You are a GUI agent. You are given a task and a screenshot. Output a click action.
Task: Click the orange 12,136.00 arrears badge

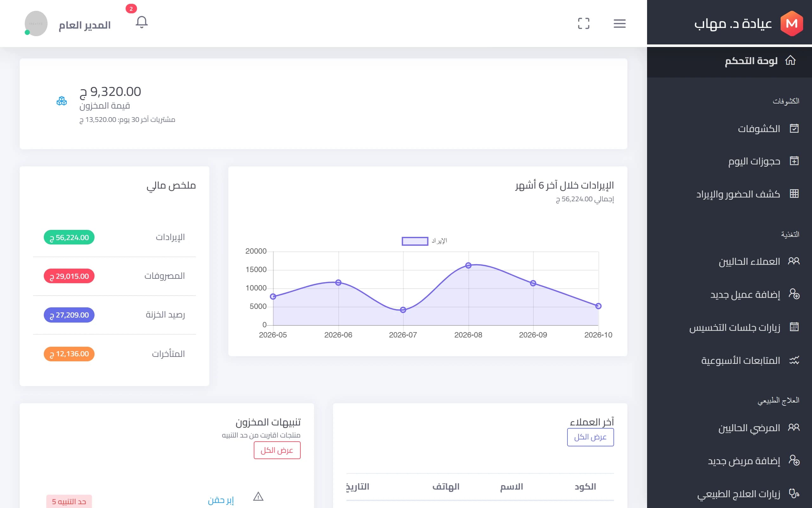tap(69, 354)
